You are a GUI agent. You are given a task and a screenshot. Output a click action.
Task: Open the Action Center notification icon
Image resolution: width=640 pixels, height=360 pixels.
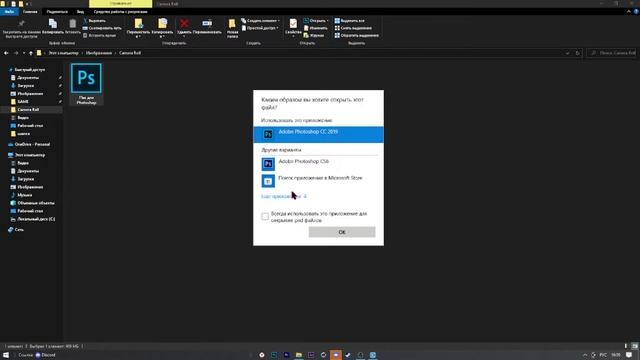(x=629, y=355)
